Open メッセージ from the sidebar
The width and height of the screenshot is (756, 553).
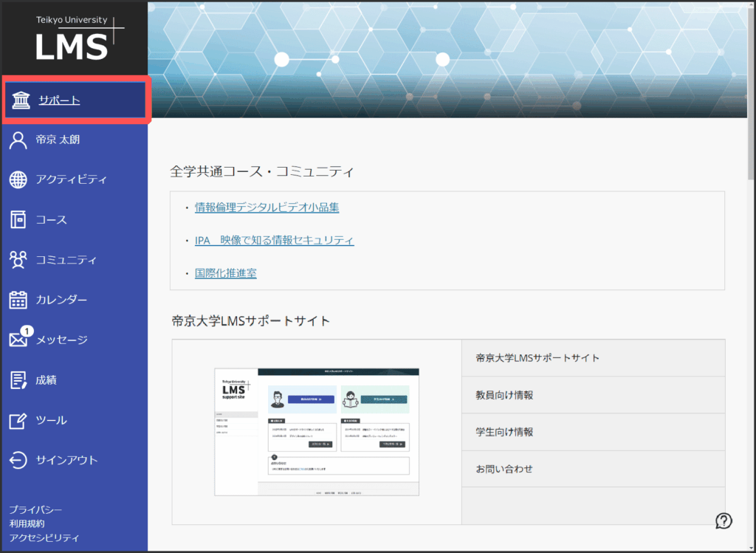(x=62, y=340)
